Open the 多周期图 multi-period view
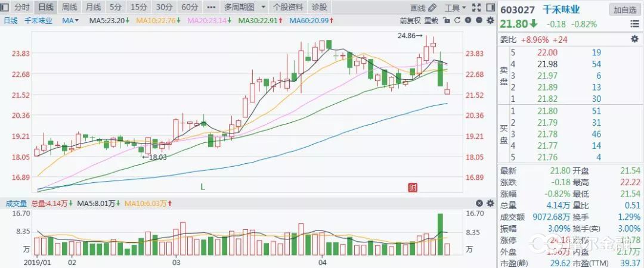Image resolution: width=644 pixels, height=268 pixels. (x=239, y=7)
